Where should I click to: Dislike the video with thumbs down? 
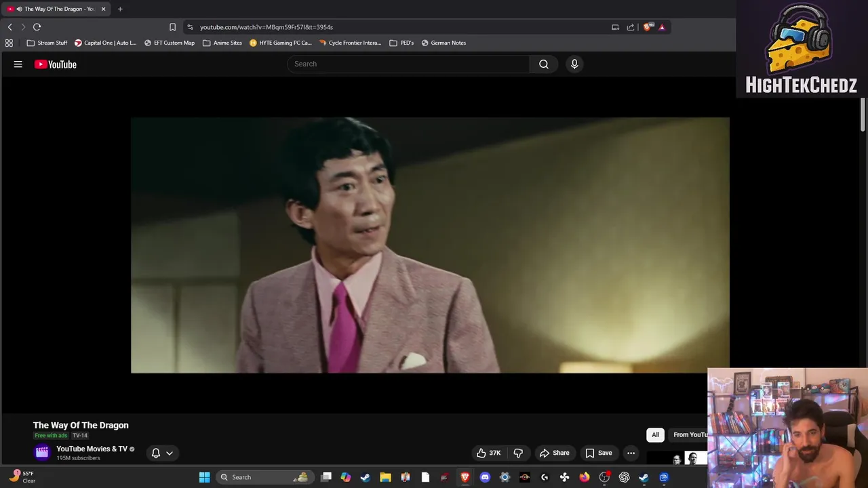coord(518,453)
